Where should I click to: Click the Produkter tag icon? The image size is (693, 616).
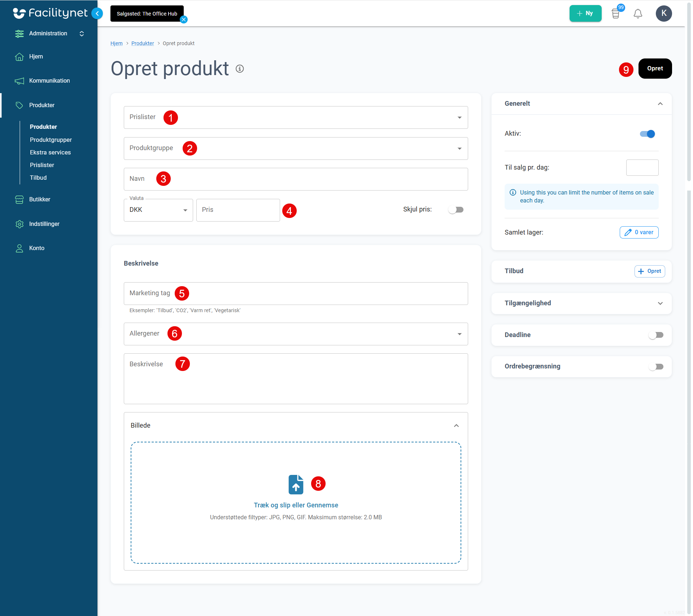19,105
